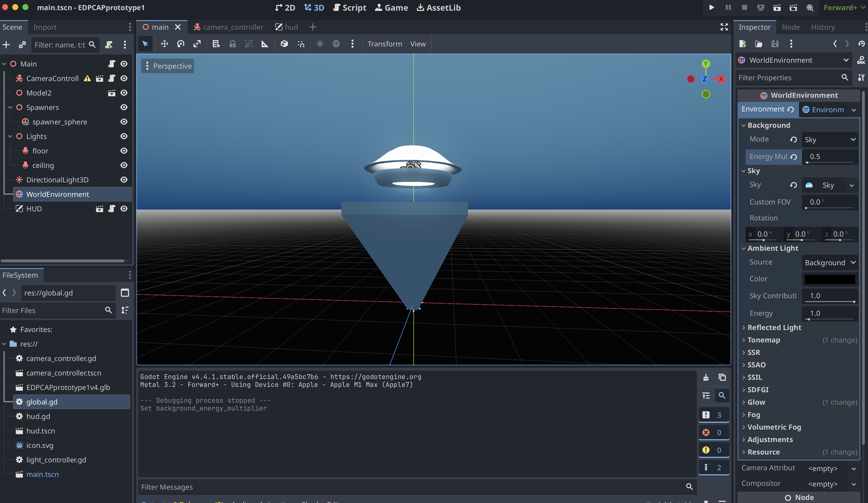The height and width of the screenshot is (503, 868).
Task: Open Background Mode dropdown
Action: pos(829,140)
